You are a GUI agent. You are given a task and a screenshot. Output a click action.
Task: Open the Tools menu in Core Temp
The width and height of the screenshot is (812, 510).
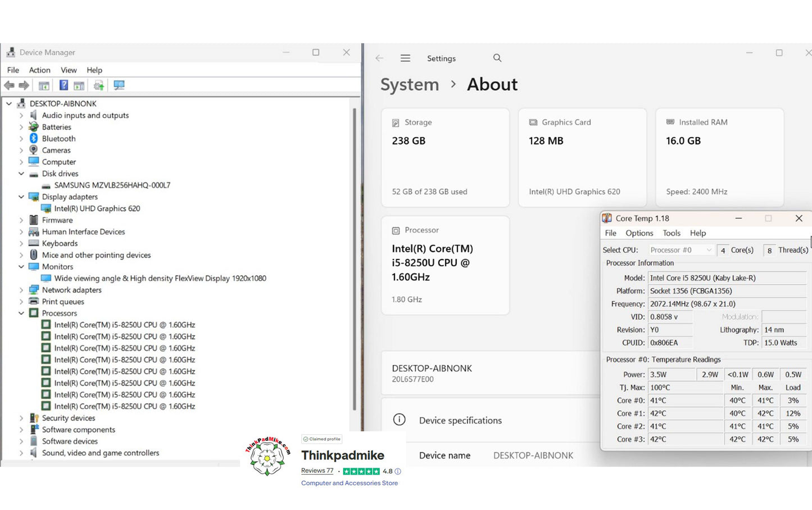[671, 233]
